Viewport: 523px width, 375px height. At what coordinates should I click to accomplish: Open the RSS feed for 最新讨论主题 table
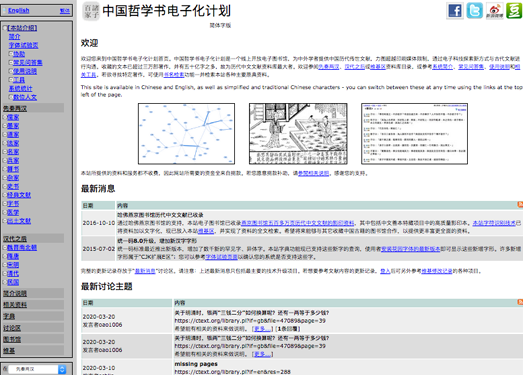520,302
